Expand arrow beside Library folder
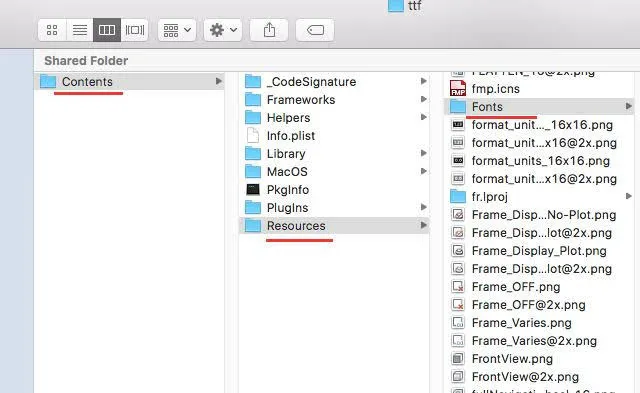The image size is (640, 393). (x=424, y=153)
